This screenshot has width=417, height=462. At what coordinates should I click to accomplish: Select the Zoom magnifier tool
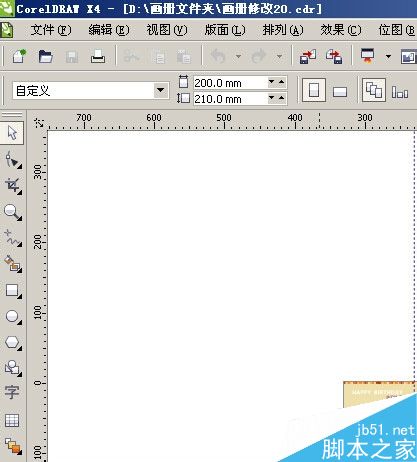point(12,212)
